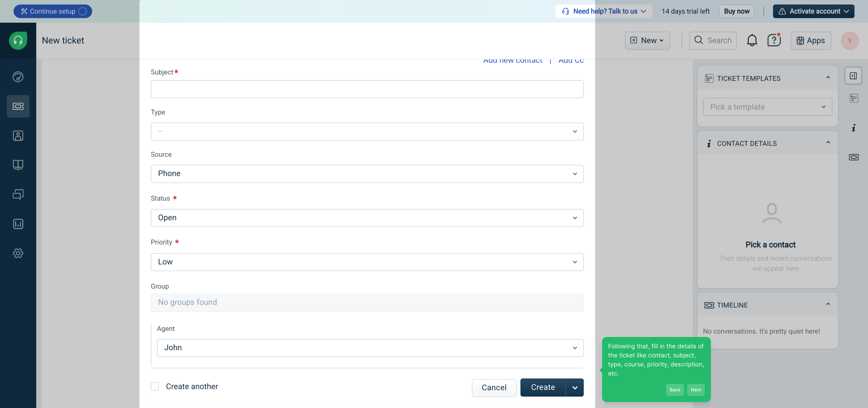Viewport: 868px width, 408px height.
Task: Open the Solutions book icon in sidebar
Action: click(18, 165)
